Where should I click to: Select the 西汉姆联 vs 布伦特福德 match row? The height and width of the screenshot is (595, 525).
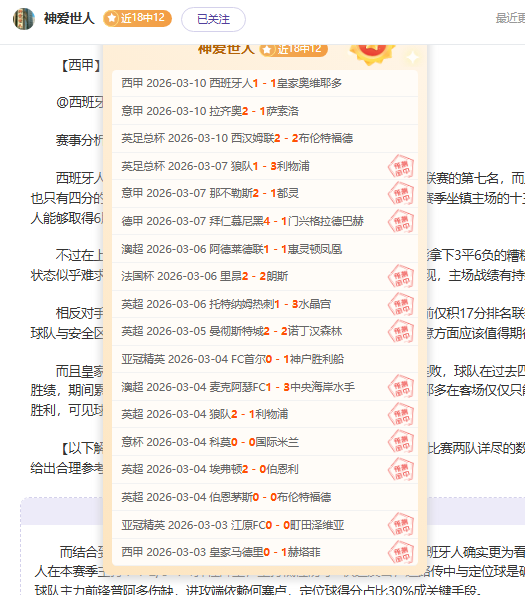265,138
